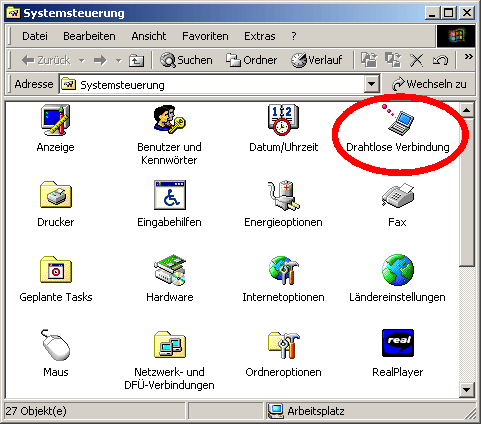Viewport: 481px width, 424px height.
Task: Open the Energieoptionen icon
Action: pyautogui.click(x=283, y=195)
